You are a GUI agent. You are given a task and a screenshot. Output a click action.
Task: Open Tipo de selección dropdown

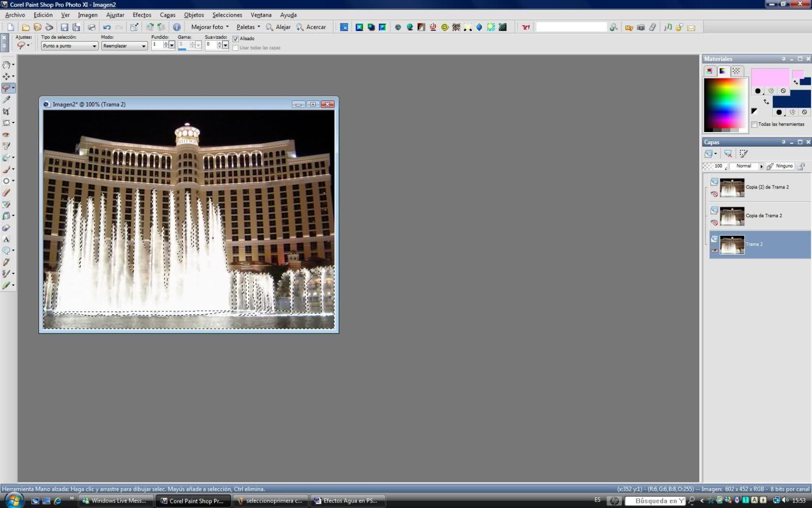tap(70, 46)
